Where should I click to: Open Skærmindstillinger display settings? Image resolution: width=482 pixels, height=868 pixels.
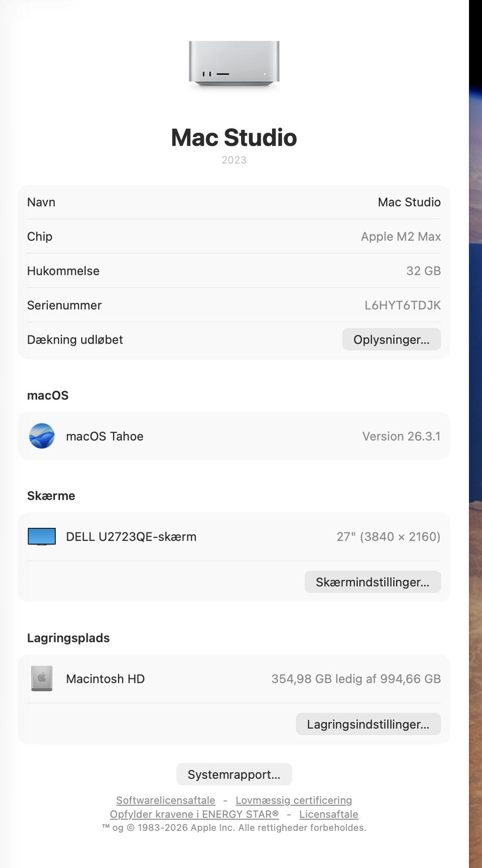[x=372, y=582]
